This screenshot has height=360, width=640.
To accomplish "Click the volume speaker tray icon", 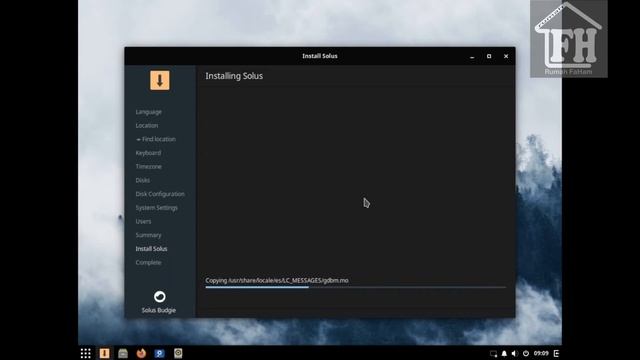I will [x=515, y=353].
